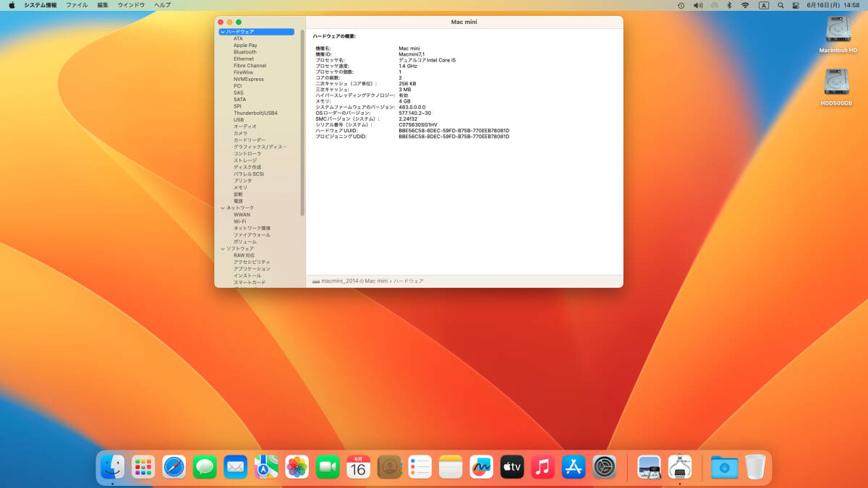868x488 pixels.
Task: Open the Apple menu
Action: (12, 5)
